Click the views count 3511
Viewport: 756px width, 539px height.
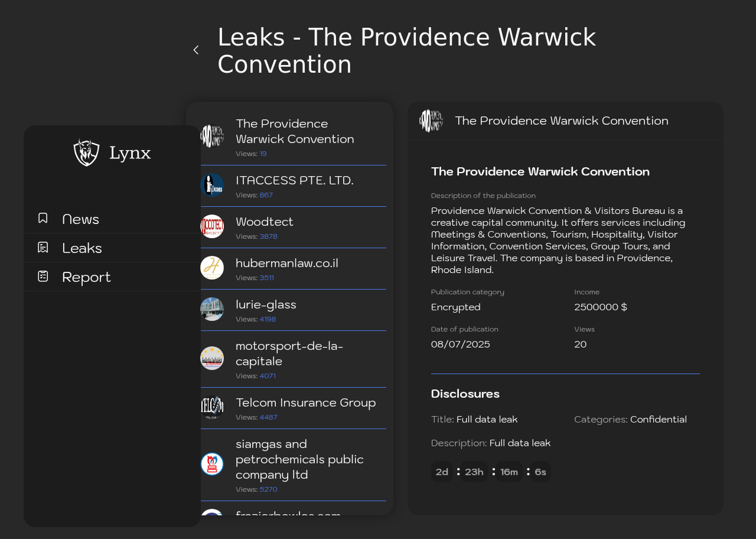coord(267,278)
